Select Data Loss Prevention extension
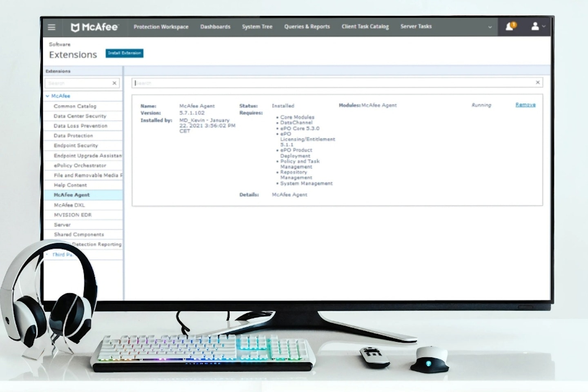Screen dimensions: 588x392 tap(80, 126)
